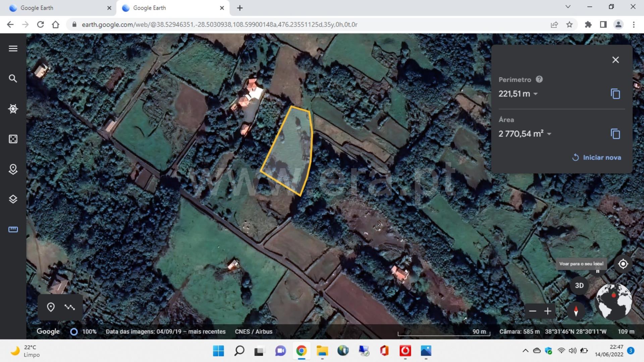Open the Google Earth hamburger menu
The image size is (644, 362).
click(x=13, y=49)
